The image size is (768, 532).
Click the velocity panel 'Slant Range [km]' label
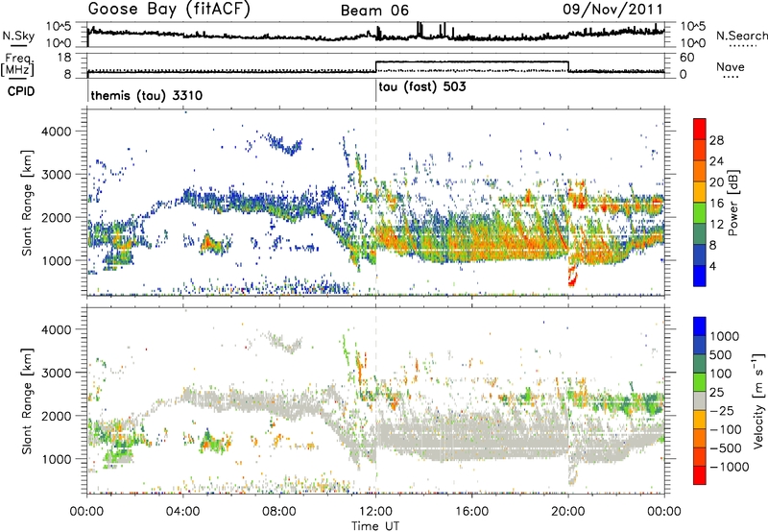[x=27, y=400]
